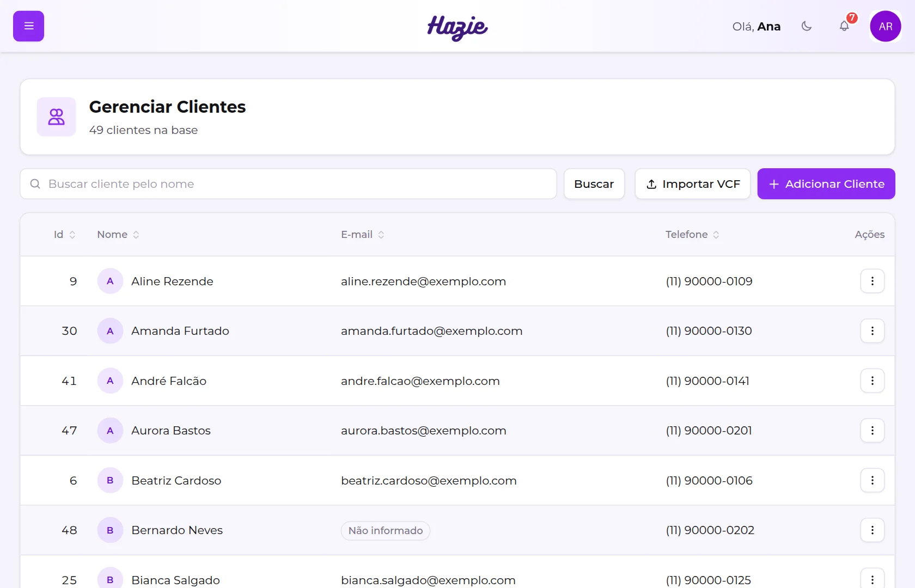Click the Id value 48
The width and height of the screenshot is (915, 588).
pyautogui.click(x=69, y=530)
